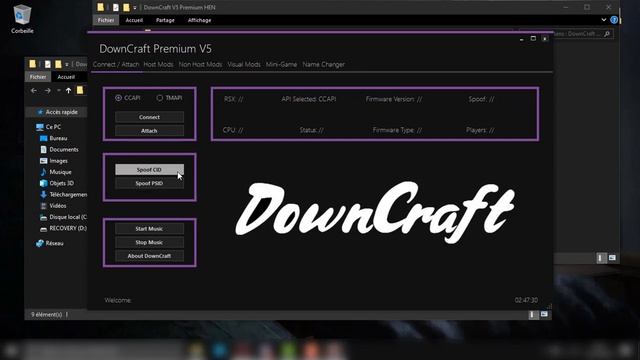Open quick access toolbar dropdown in rear Explorer
The height and width of the screenshot is (360, 640).
coord(135,8)
